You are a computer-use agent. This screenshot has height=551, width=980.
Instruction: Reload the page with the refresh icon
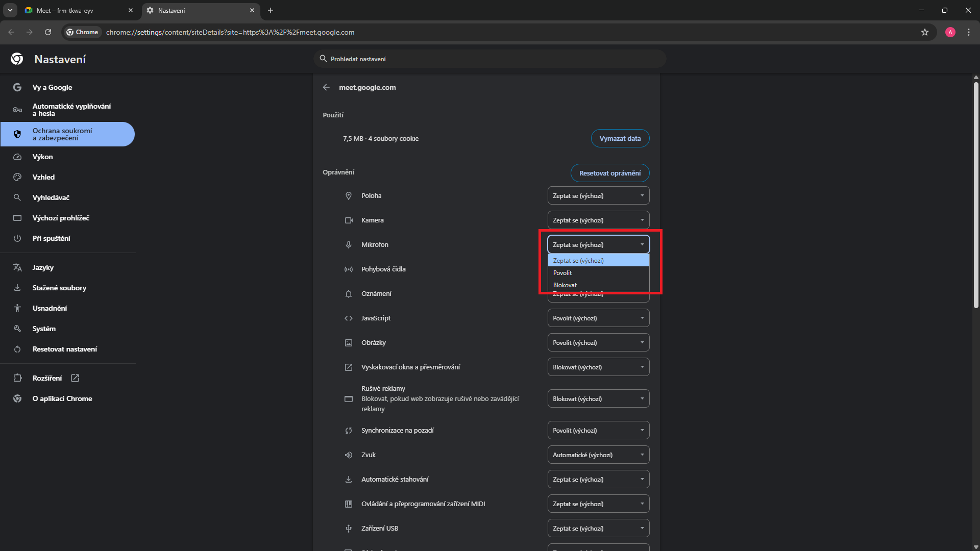pos(48,32)
